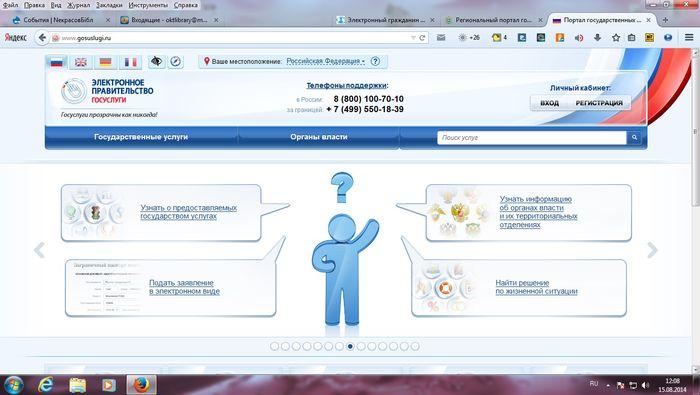Open Органы власти navigation tab
The width and height of the screenshot is (700, 395).
coord(318,137)
